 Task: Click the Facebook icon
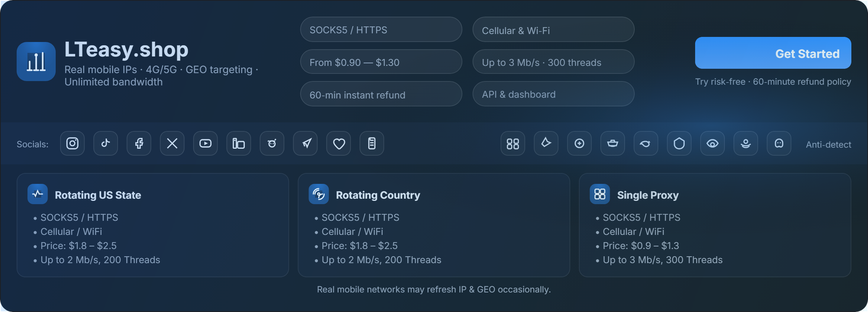pyautogui.click(x=139, y=143)
